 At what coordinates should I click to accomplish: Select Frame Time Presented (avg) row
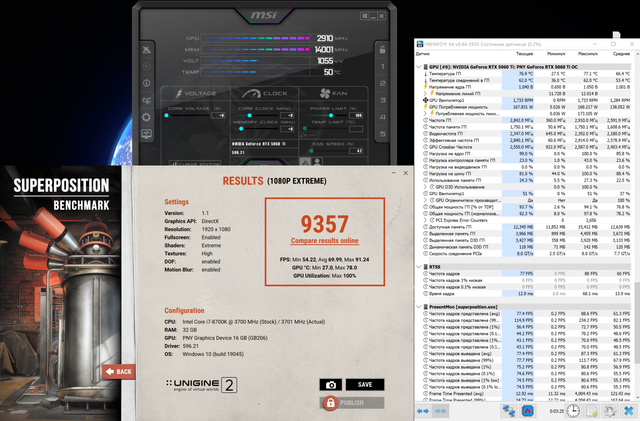click(527, 394)
